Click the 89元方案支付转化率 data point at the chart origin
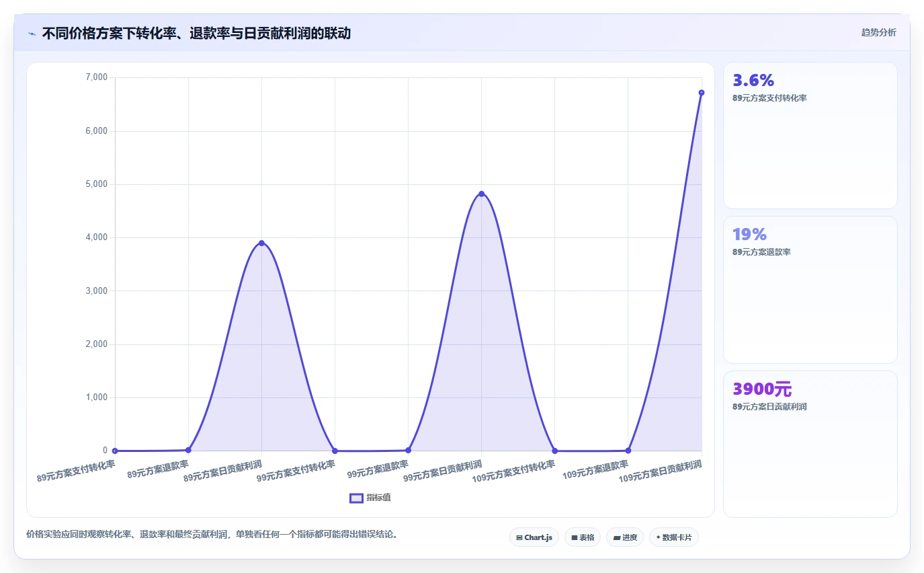This screenshot has width=924, height=573. (x=115, y=451)
